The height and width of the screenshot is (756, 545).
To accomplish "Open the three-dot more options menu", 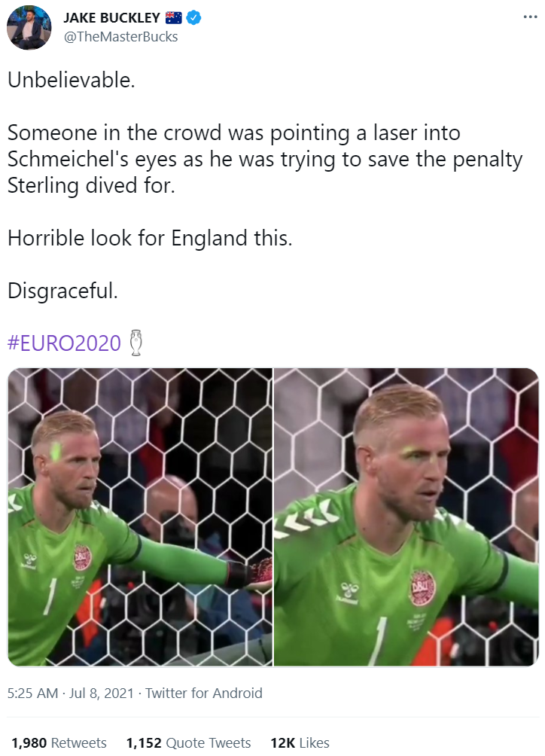I will click(530, 17).
